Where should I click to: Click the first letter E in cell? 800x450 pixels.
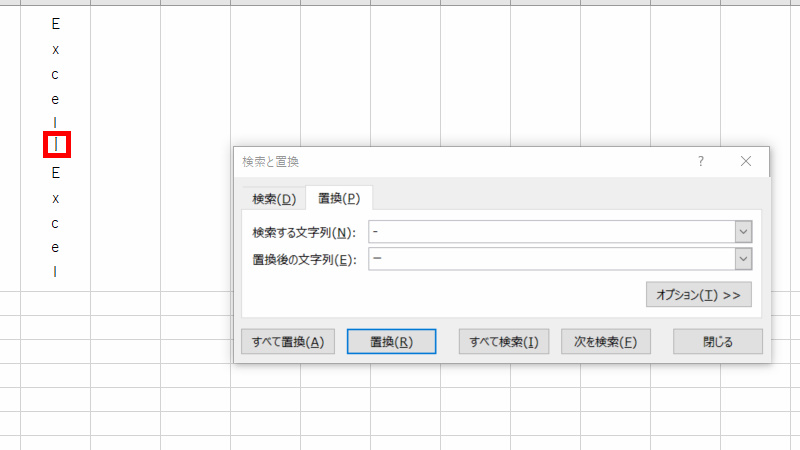[56, 24]
